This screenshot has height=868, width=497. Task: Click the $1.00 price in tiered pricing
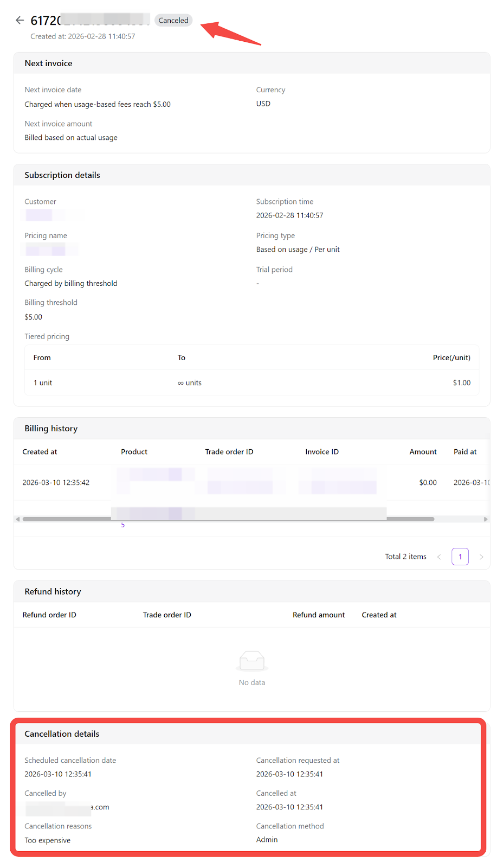(x=461, y=383)
